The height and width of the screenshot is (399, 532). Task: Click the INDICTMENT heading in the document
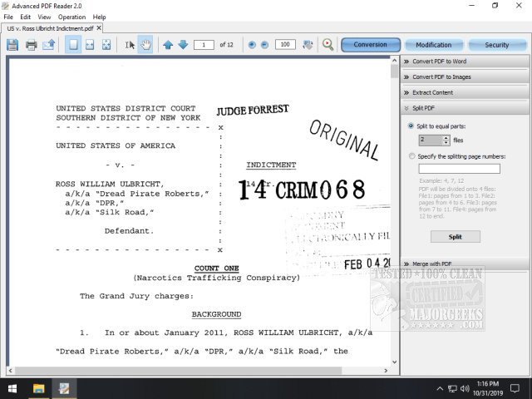[271, 165]
